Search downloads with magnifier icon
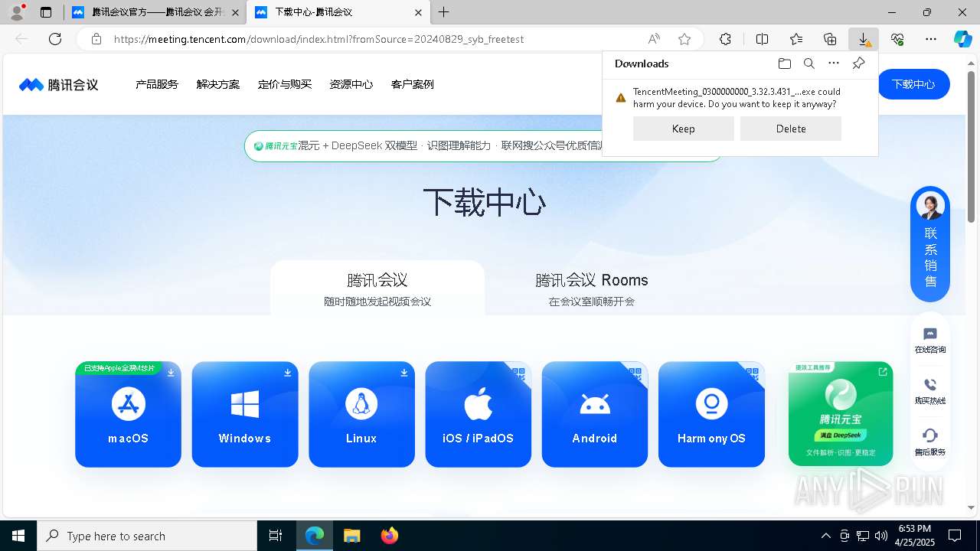Image resolution: width=980 pixels, height=551 pixels. (x=808, y=64)
